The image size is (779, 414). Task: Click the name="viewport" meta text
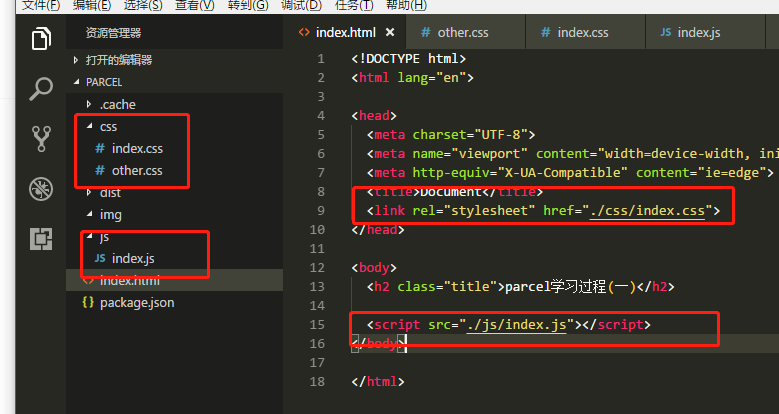coord(470,154)
